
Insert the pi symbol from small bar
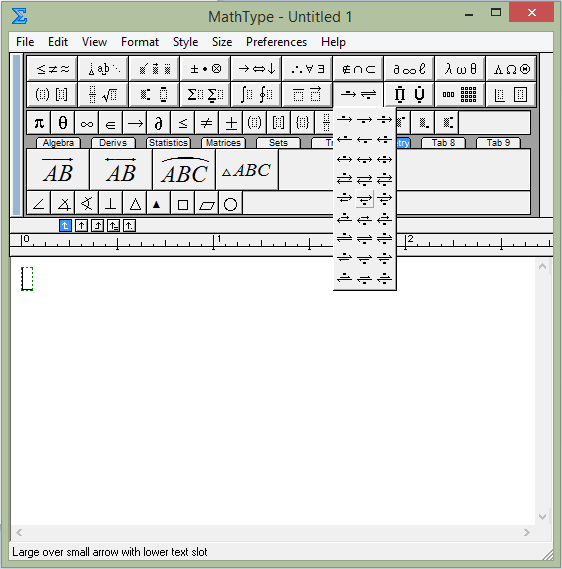[39, 123]
